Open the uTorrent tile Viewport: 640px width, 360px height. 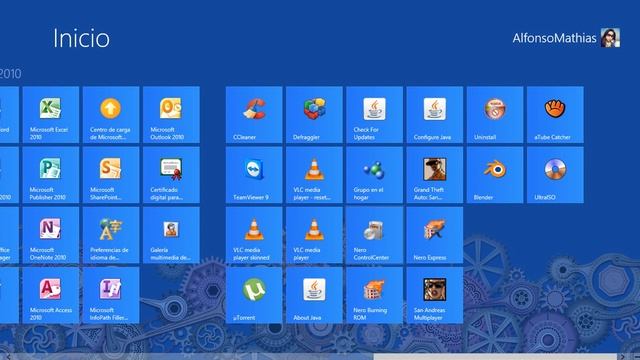pyautogui.click(x=254, y=295)
